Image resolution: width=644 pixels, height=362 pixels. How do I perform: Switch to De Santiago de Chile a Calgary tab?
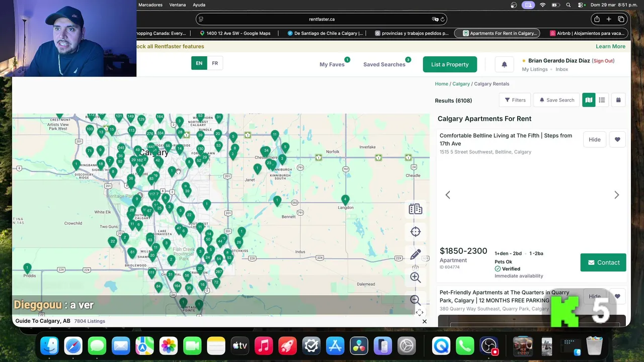325,33
